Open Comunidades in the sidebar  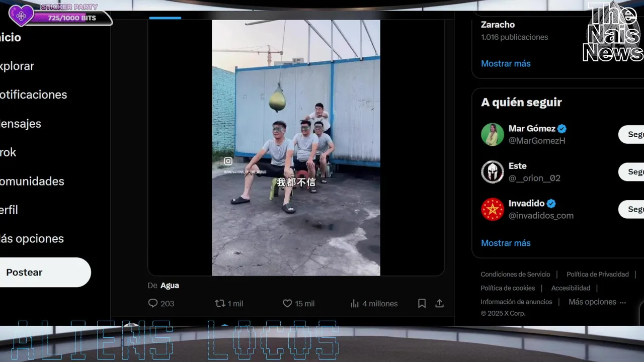coord(32,181)
